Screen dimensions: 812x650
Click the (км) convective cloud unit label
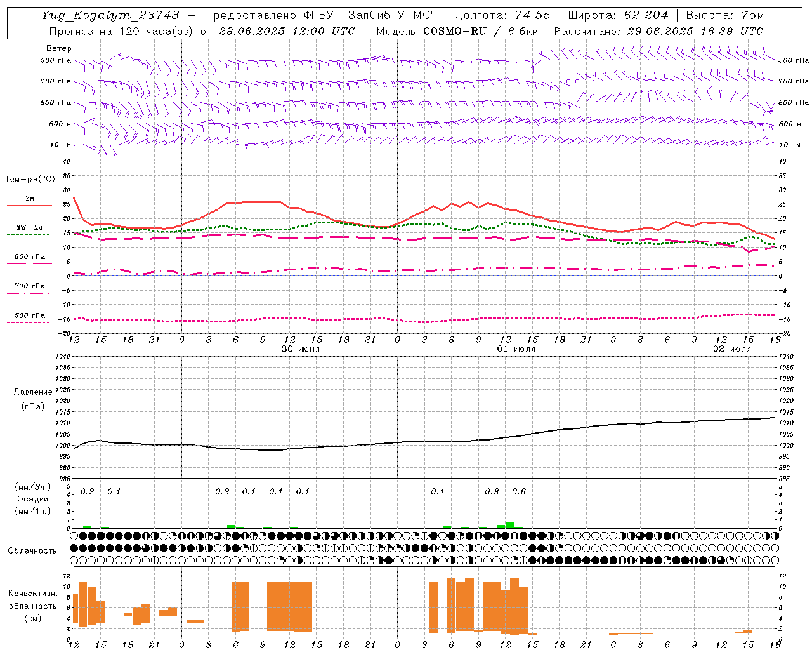[x=32, y=618]
